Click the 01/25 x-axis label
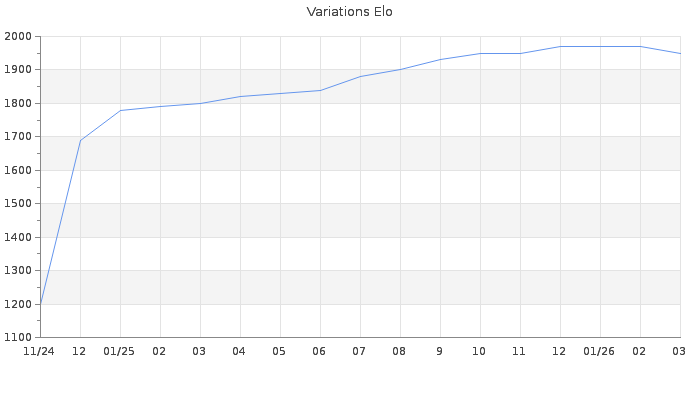This screenshot has height=400, width=700. click(x=120, y=351)
